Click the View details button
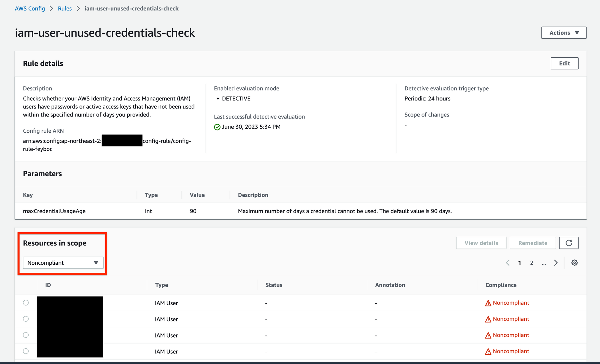The height and width of the screenshot is (364, 600). (481, 243)
